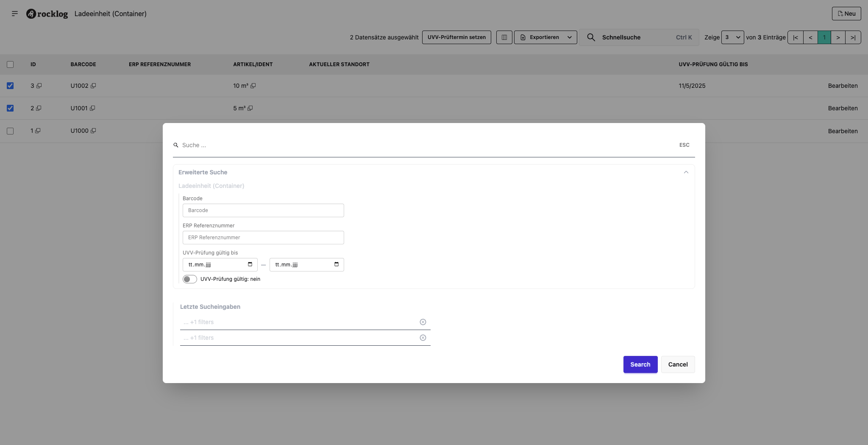The height and width of the screenshot is (445, 868).
Task: Open the Exportieren dropdown arrow
Action: pyautogui.click(x=570, y=37)
